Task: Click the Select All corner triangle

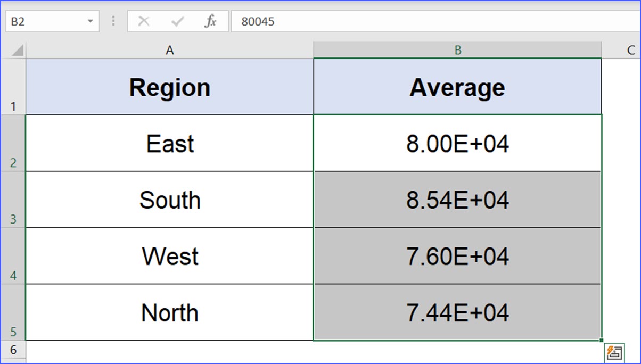Action: (17, 51)
